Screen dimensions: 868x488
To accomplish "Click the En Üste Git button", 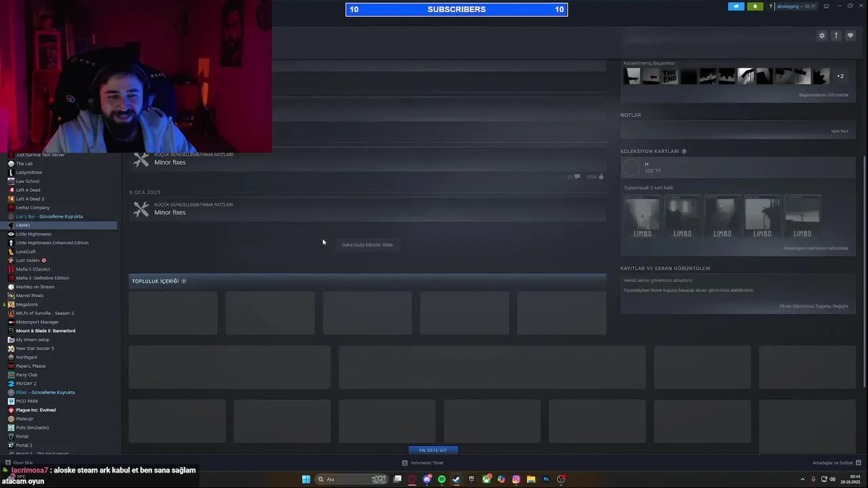I will click(433, 450).
